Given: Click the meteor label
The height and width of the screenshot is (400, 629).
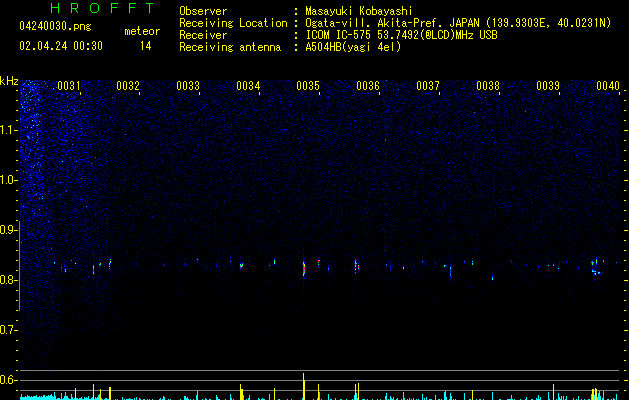Looking at the screenshot, I should pos(142,31).
